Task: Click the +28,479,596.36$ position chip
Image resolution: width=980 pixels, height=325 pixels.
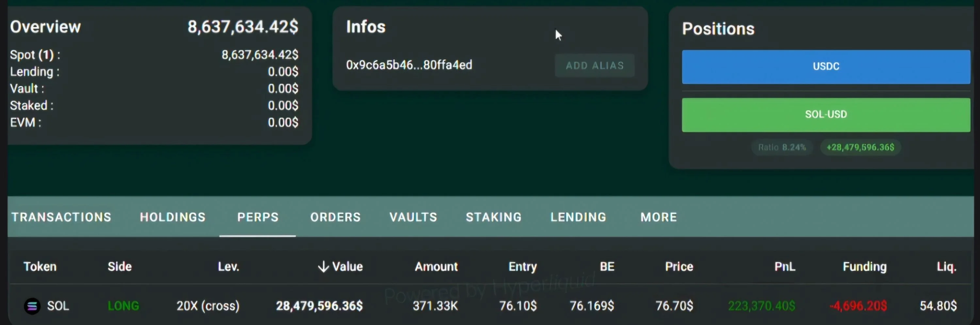Action: 860,147
